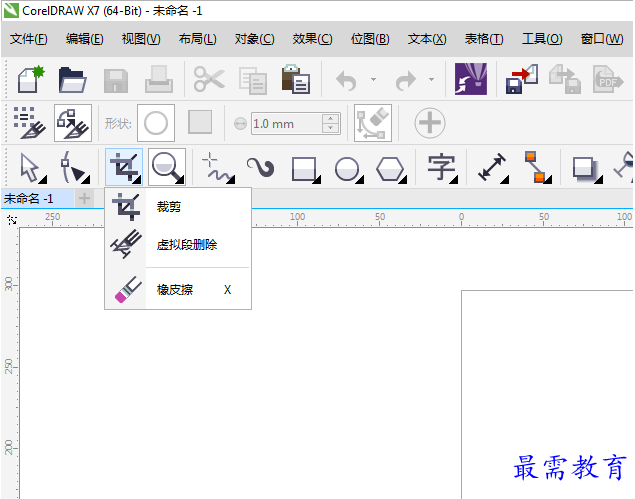Switch to the 未命名 -1 document tab
Image resolution: width=635 pixels, height=499 pixels.
click(37, 198)
